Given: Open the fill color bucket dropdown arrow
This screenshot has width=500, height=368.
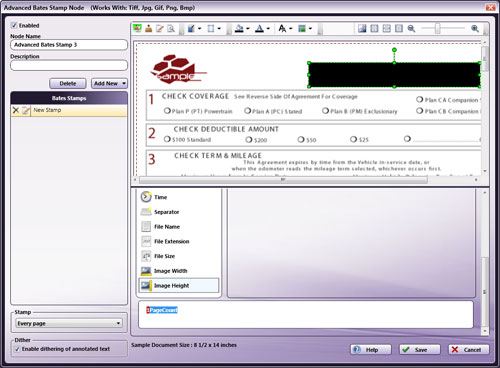Looking at the screenshot, I should pos(248,29).
